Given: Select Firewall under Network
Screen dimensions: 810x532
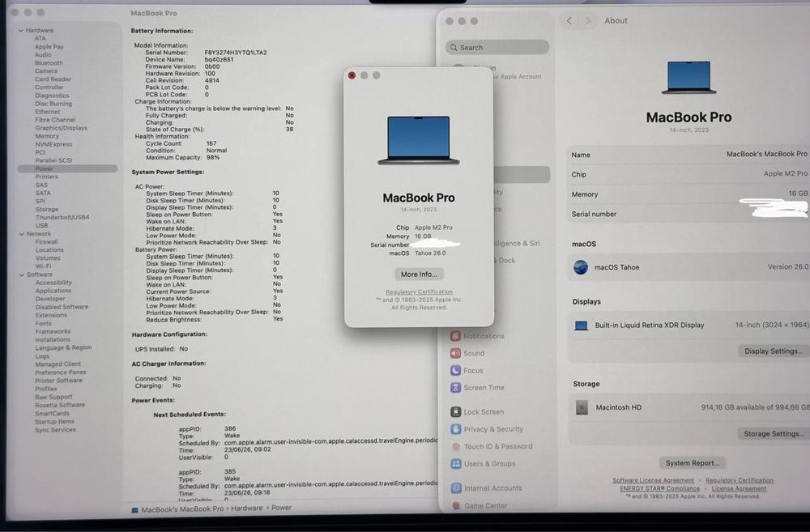Looking at the screenshot, I should pos(46,242).
